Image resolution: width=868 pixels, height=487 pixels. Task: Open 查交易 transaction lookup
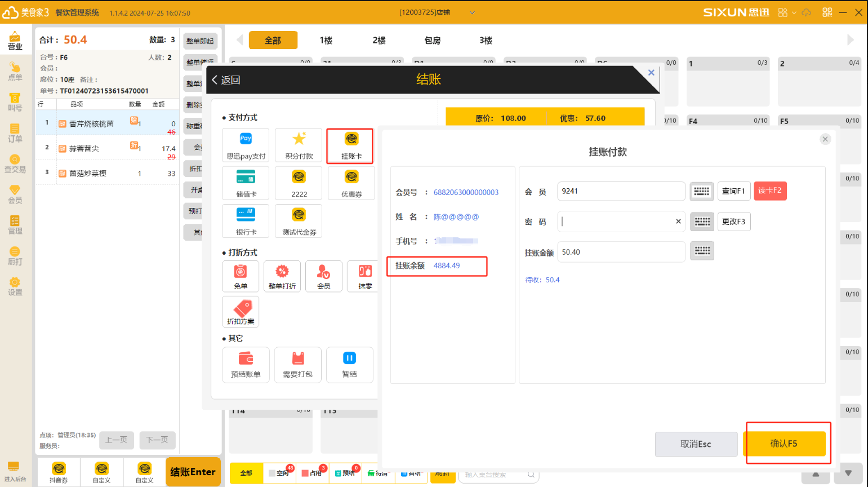[15, 164]
